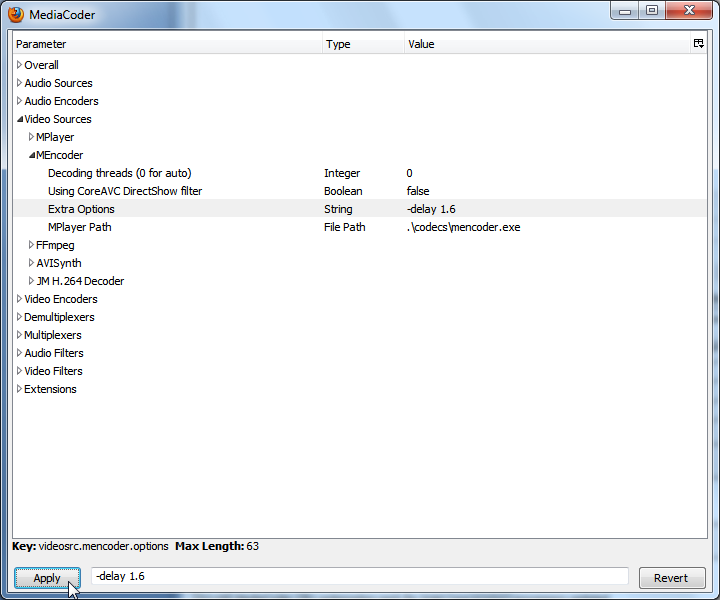Viewport: 720px width, 600px height.
Task: Click the Boolean type cell
Action: tap(343, 191)
